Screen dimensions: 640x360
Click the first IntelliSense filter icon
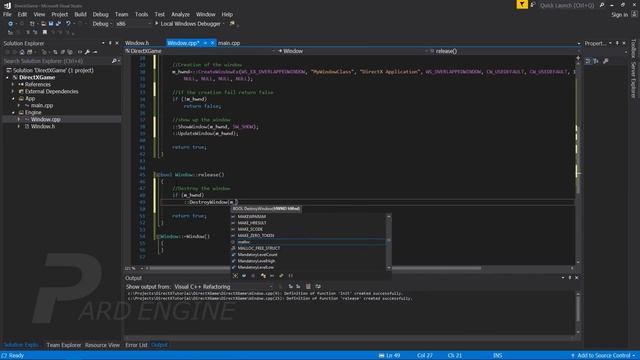235,276
